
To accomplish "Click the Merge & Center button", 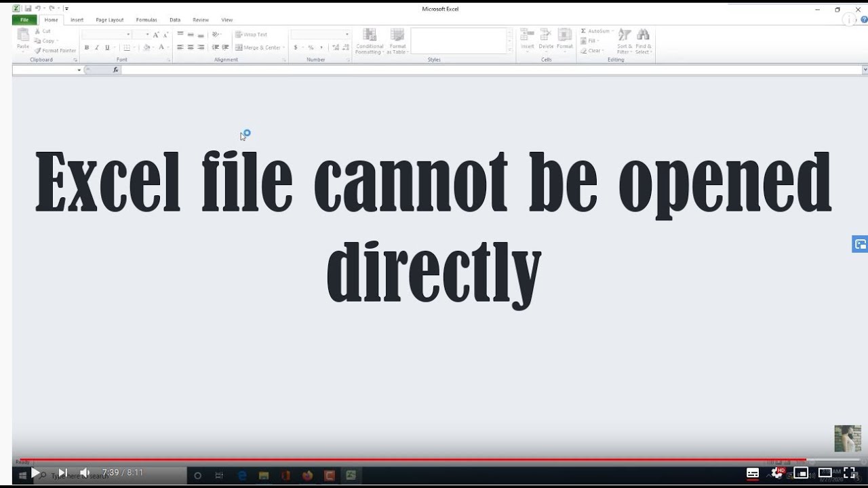I will point(258,47).
